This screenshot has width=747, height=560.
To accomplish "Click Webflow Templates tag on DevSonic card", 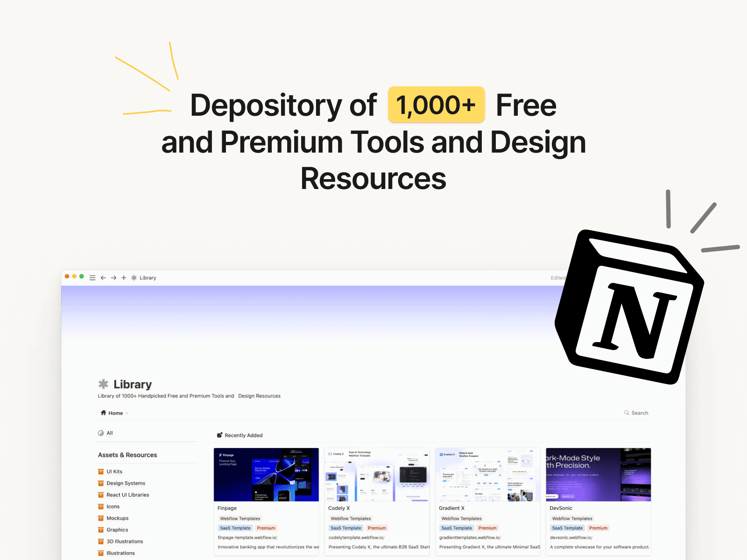I will pyautogui.click(x=572, y=518).
